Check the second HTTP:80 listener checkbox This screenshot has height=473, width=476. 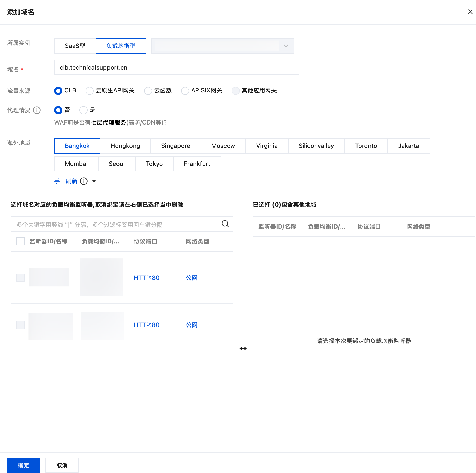pos(20,325)
